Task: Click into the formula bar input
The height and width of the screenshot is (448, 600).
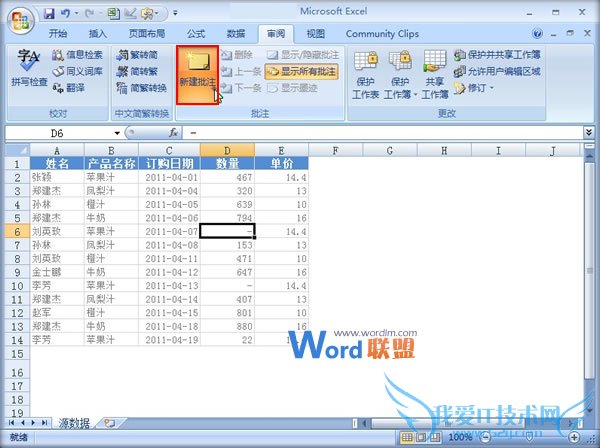Action: [x=383, y=133]
